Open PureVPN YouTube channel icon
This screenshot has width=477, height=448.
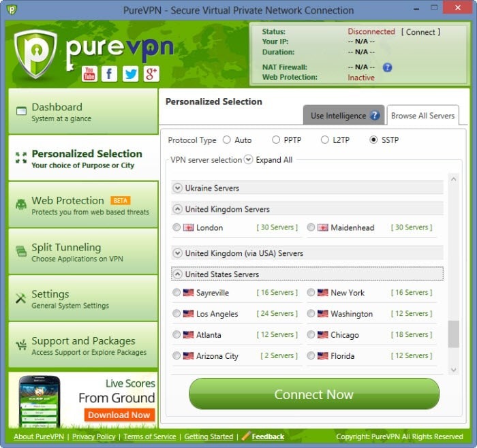click(x=89, y=74)
